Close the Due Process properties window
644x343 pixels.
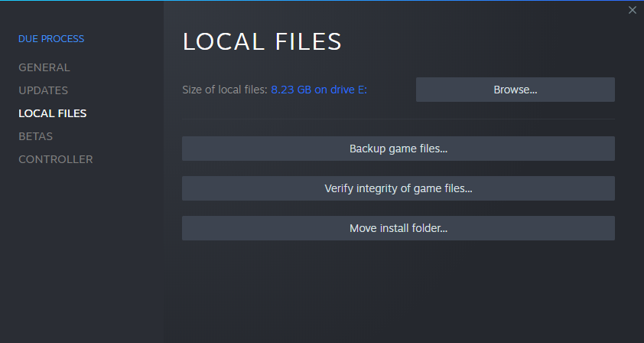click(x=632, y=10)
